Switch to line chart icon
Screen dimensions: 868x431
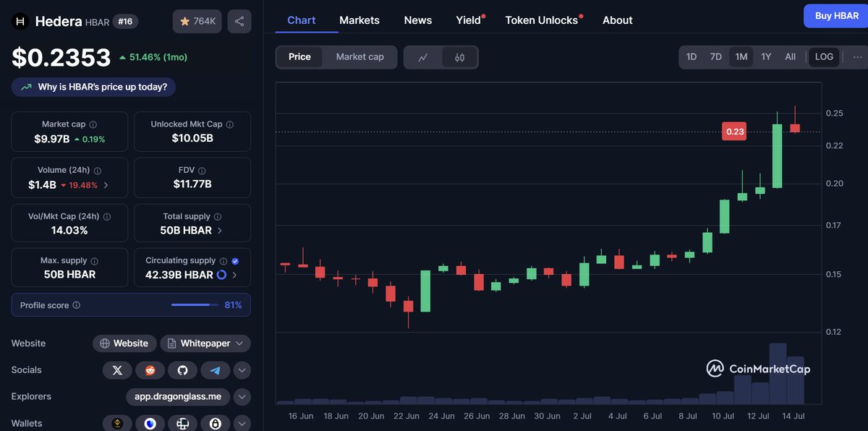coord(423,57)
